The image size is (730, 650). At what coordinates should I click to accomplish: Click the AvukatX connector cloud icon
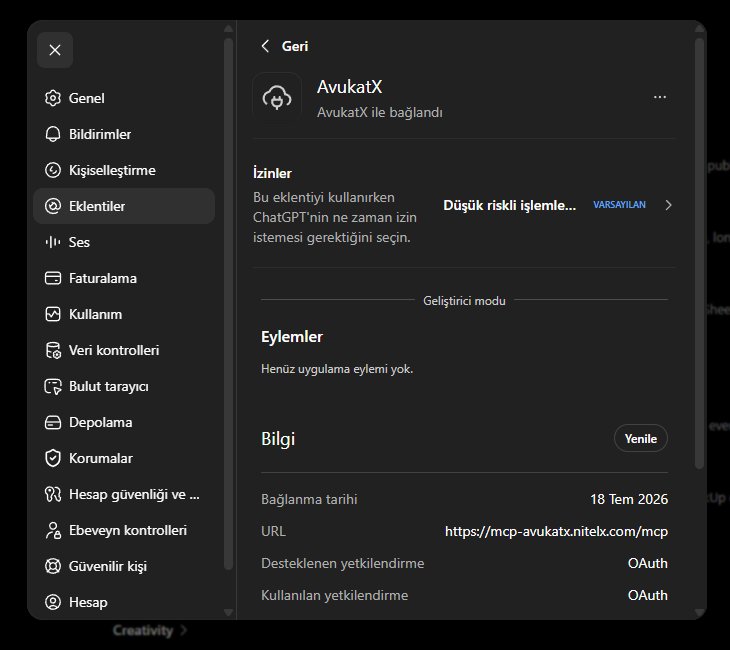coord(277,98)
